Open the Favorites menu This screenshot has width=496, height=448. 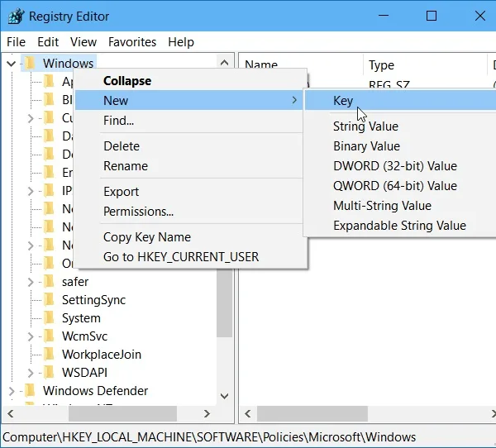[132, 42]
